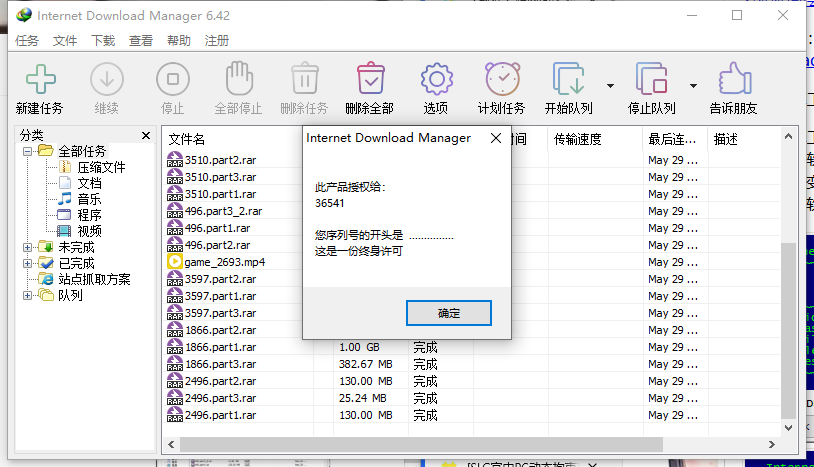Image resolution: width=814 pixels, height=467 pixels.
Task: Click vertical scrollbar down arrow
Action: tap(789, 428)
